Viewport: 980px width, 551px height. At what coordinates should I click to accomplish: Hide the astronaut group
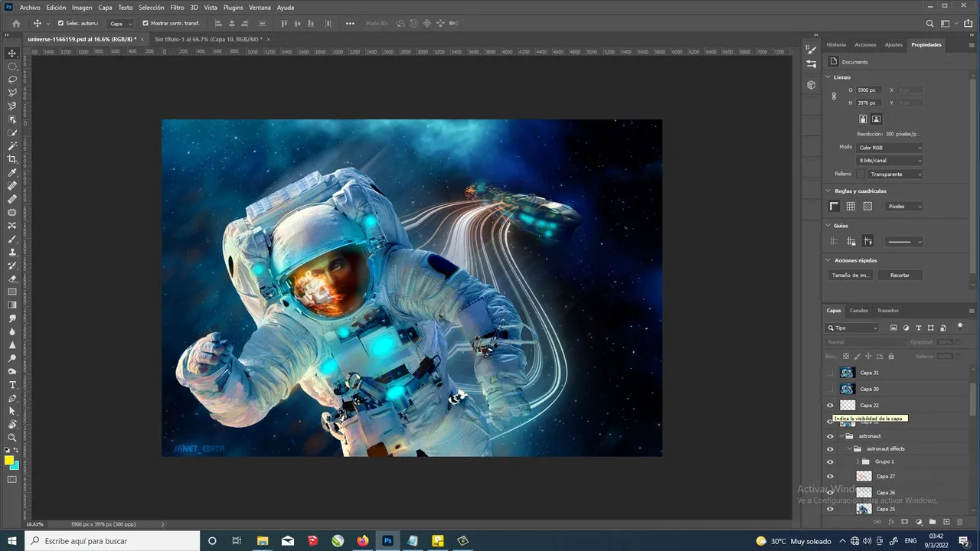click(830, 436)
